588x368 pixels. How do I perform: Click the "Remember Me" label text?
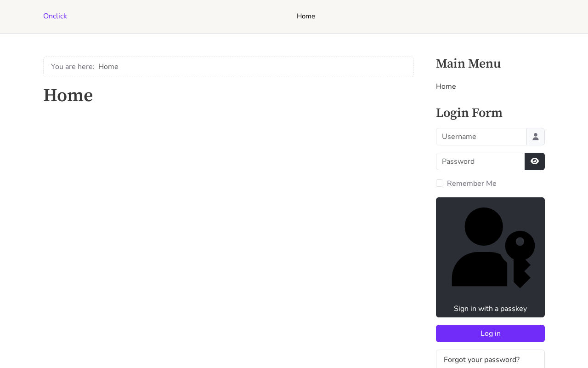472,184
